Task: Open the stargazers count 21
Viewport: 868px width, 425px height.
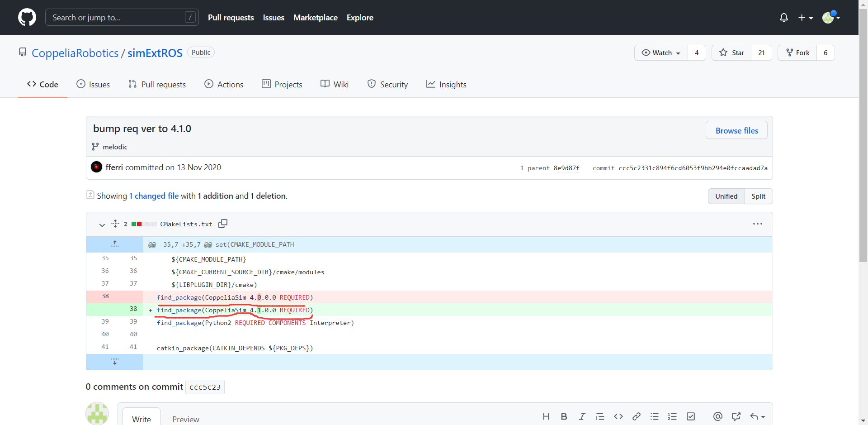Action: click(761, 53)
